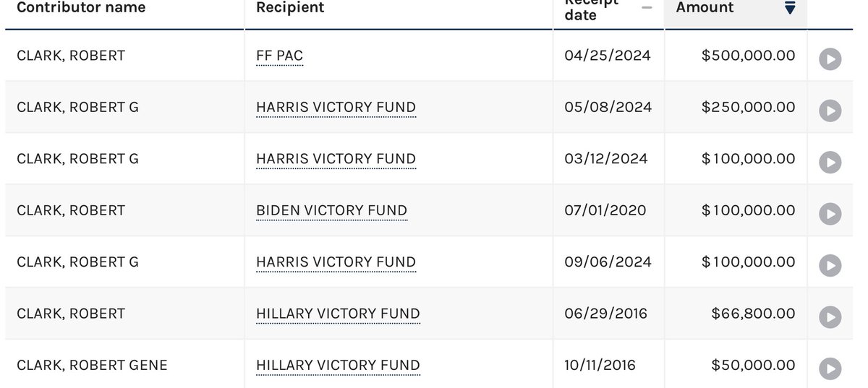The height and width of the screenshot is (388, 868).
Task: Open details arrow for 03/12/2024 contribution
Action: tap(830, 163)
